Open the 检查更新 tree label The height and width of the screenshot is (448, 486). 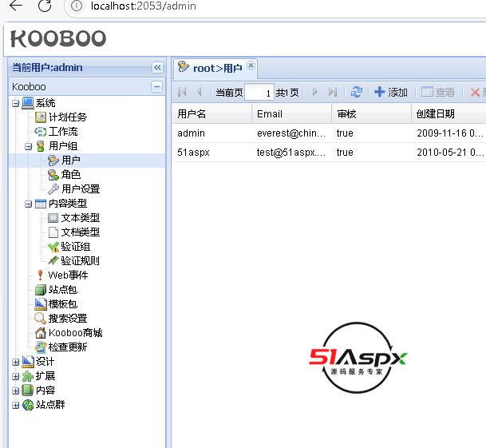pos(68,347)
